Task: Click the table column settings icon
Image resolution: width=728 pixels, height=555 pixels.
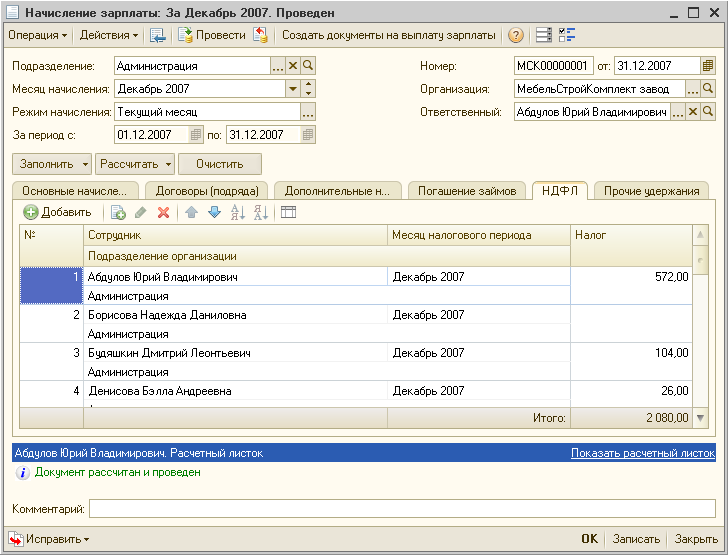Action: [x=288, y=213]
